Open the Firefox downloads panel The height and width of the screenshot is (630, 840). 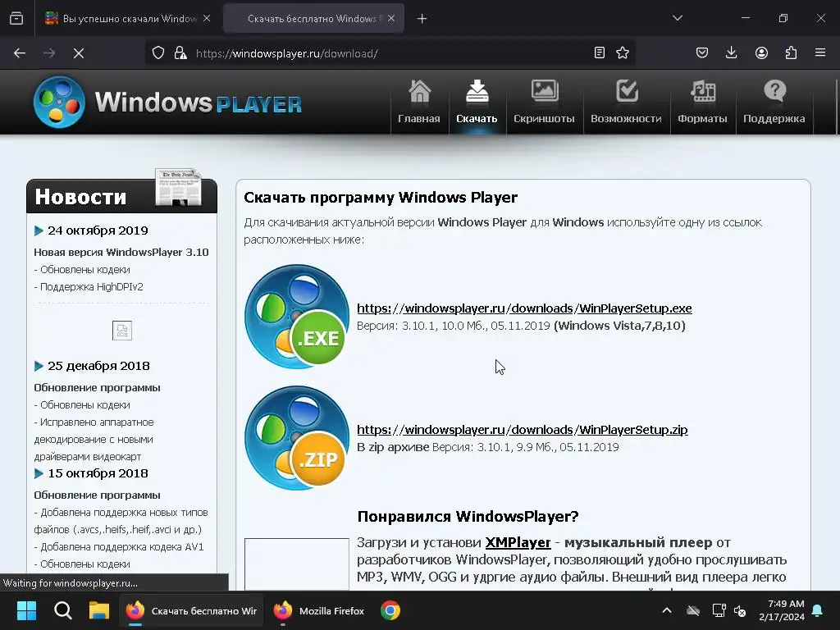point(731,52)
